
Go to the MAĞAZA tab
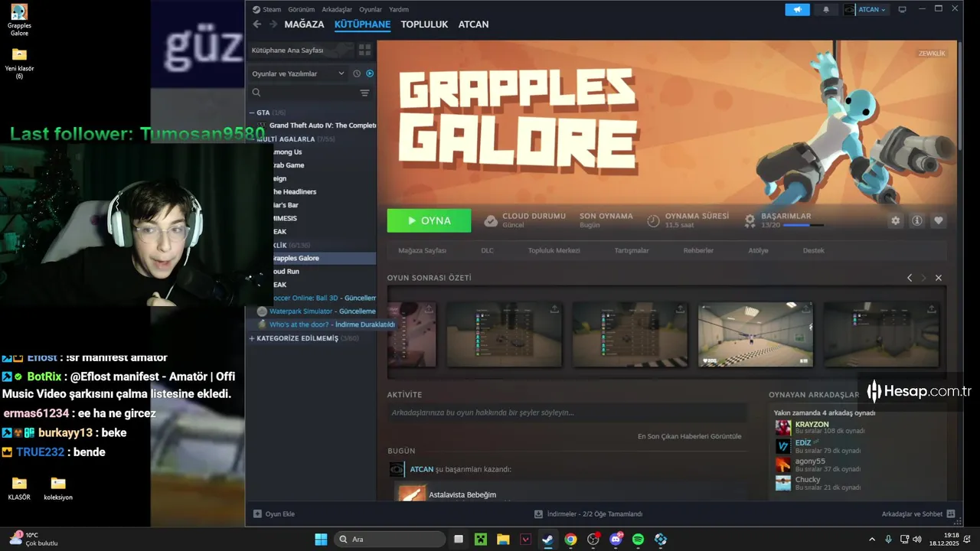click(304, 24)
